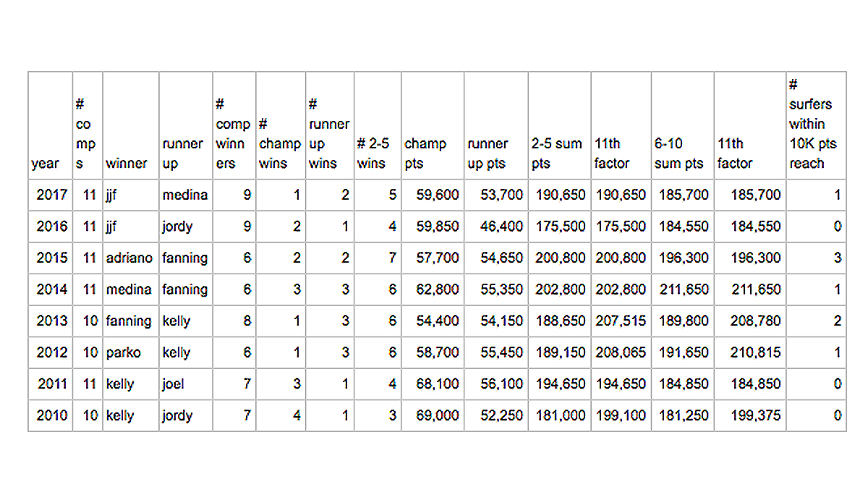Select champ pts value 69,000
This screenshot has height=503, width=868.
coord(433,415)
